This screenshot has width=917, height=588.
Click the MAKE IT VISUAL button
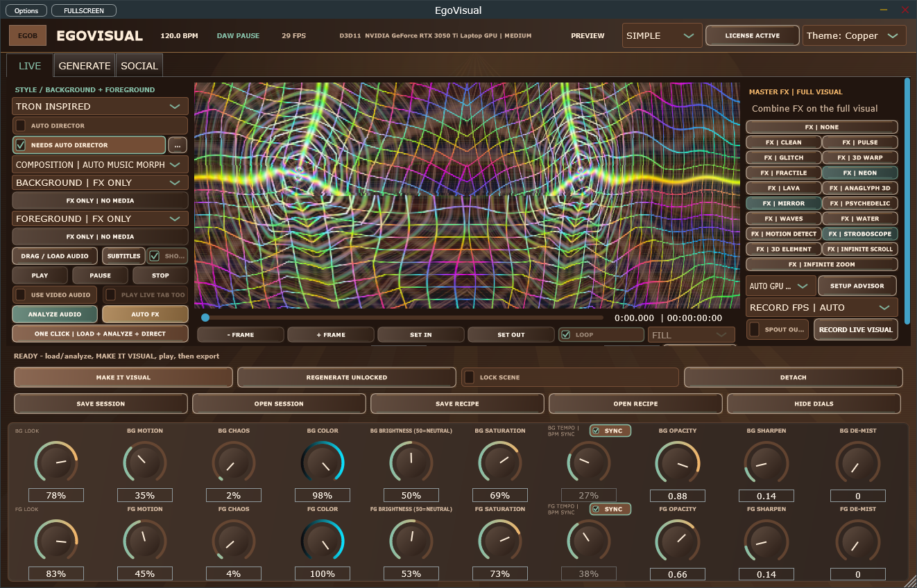point(123,377)
